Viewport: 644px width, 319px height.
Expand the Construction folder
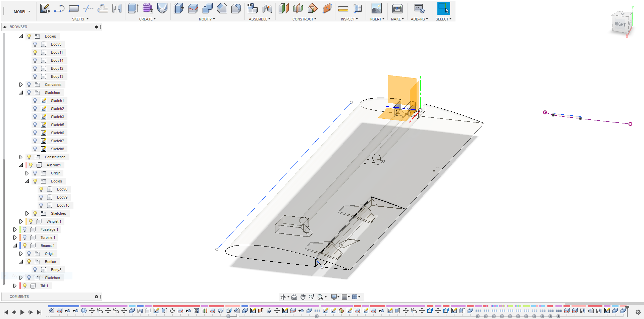coord(21,157)
